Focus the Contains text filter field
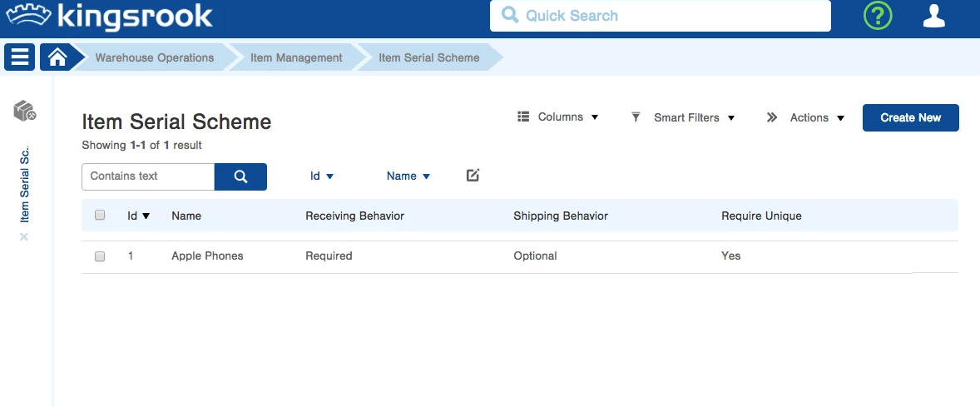The width and height of the screenshot is (980, 407). click(148, 176)
